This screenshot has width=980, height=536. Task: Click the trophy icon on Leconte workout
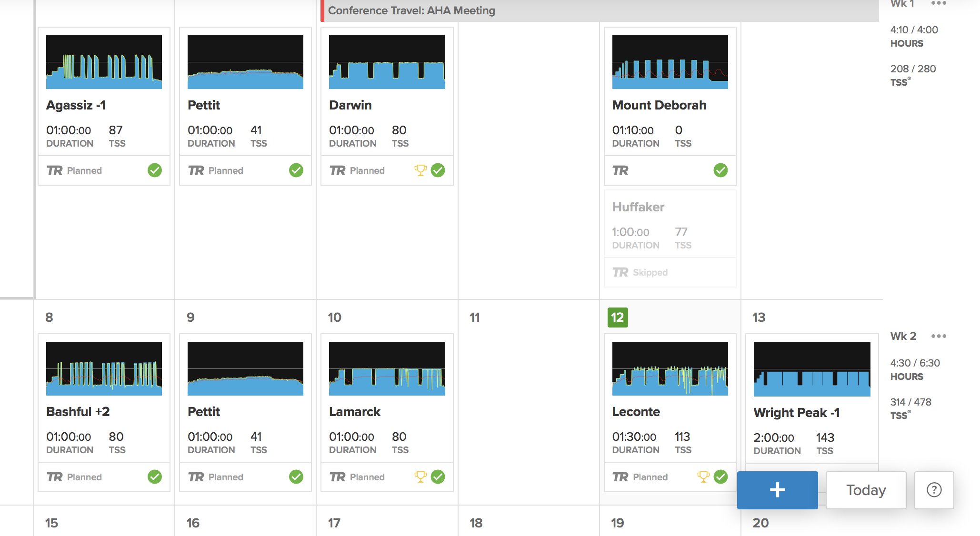point(703,476)
